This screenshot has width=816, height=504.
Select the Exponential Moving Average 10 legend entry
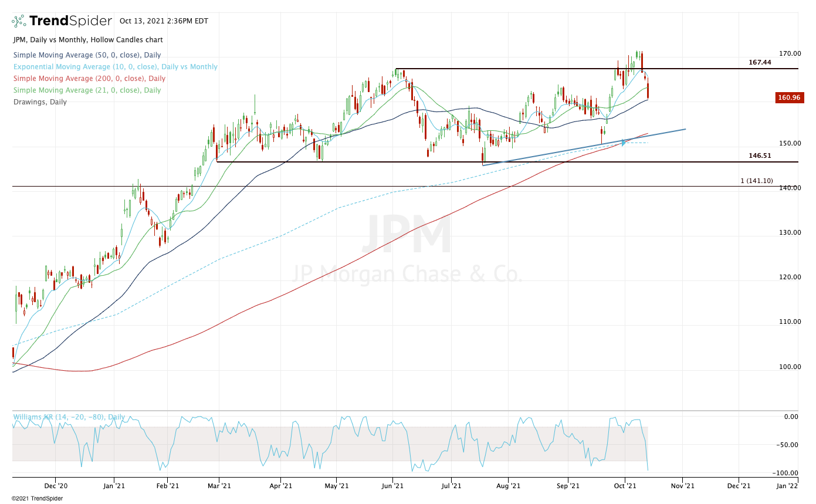115,67
